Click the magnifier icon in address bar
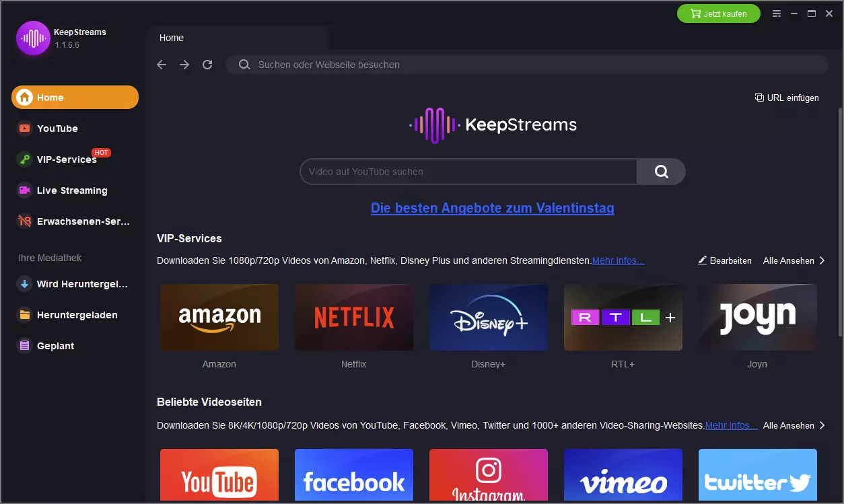 pos(244,65)
